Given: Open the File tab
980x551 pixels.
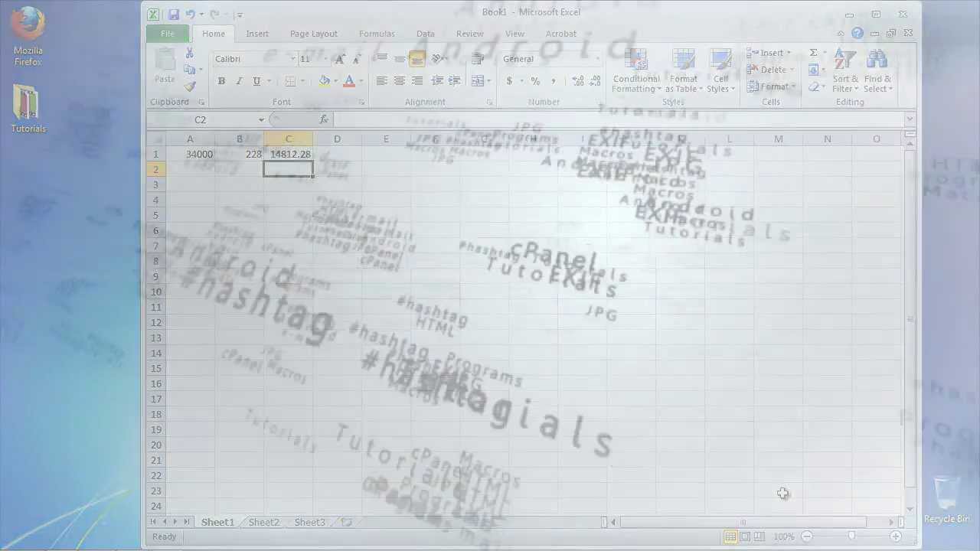Looking at the screenshot, I should (167, 34).
